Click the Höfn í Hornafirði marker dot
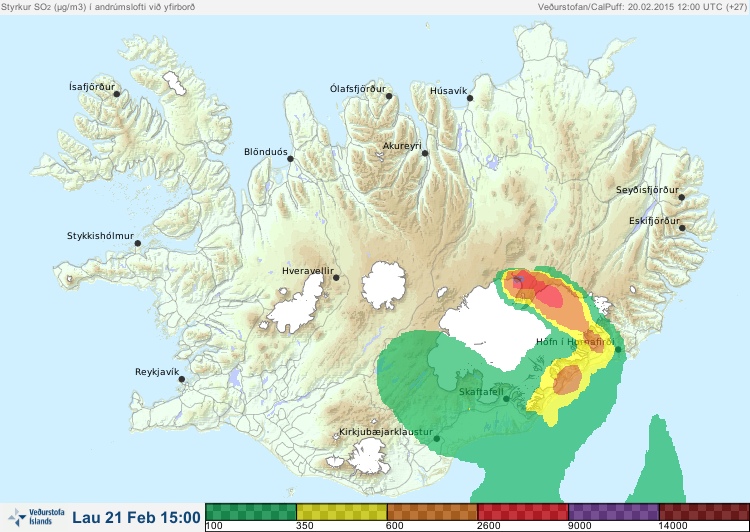The image size is (750, 532). tap(618, 350)
